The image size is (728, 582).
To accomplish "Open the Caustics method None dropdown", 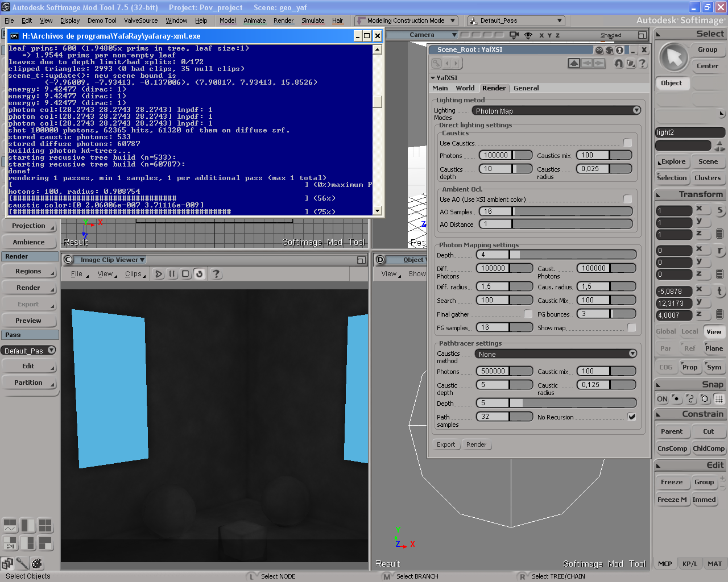I will pos(556,354).
